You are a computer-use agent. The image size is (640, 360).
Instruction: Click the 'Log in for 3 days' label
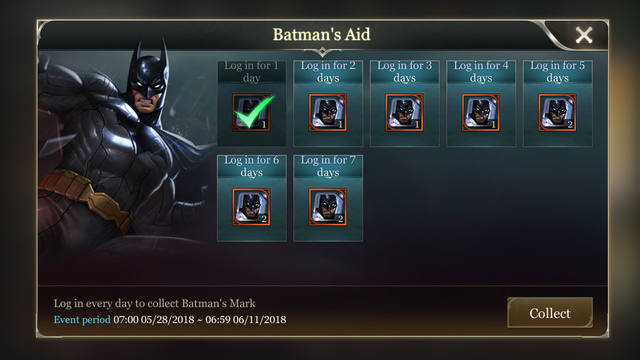(x=404, y=72)
